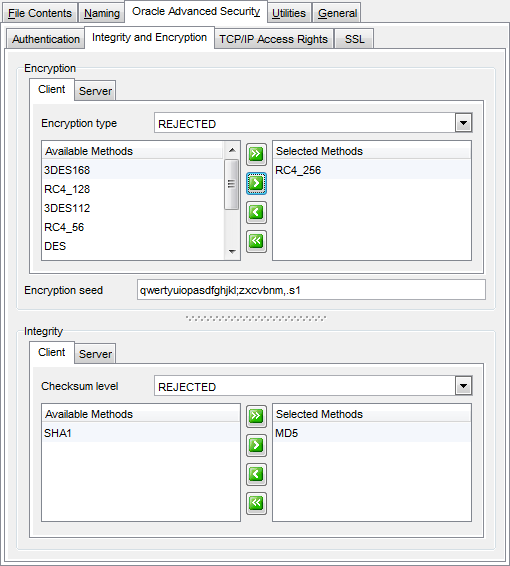This screenshot has height=566, width=510.
Task: Switch to the Encryption Server tab
Action: pos(95,91)
